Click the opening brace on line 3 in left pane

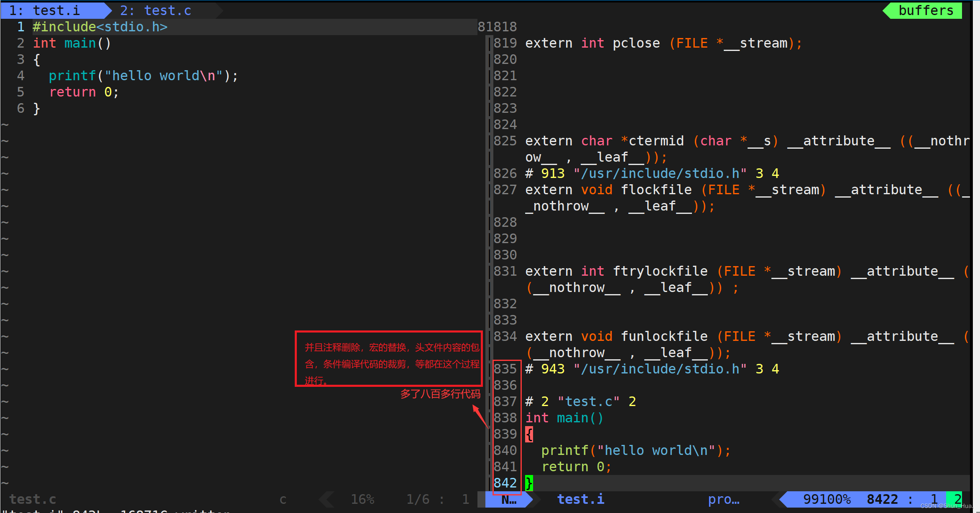click(x=37, y=59)
